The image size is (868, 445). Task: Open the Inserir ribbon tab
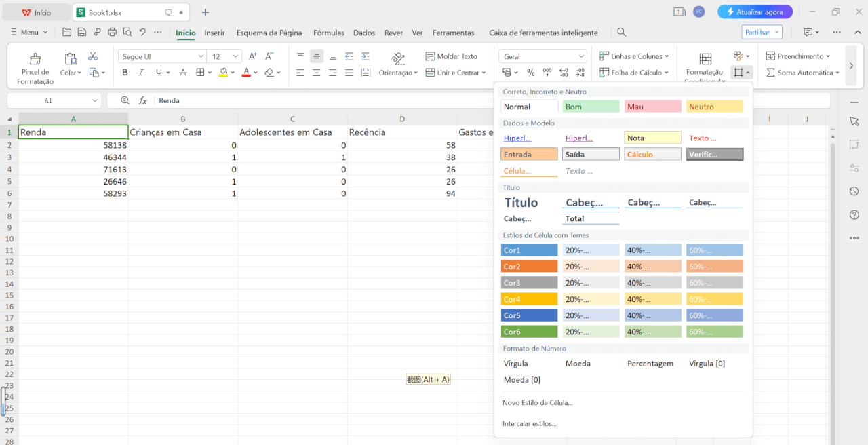click(214, 33)
